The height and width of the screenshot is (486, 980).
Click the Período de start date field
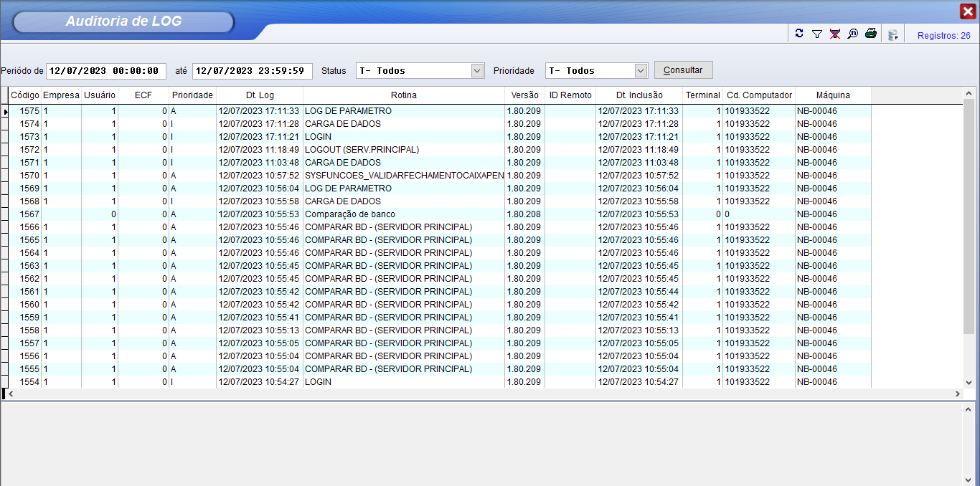tap(105, 71)
